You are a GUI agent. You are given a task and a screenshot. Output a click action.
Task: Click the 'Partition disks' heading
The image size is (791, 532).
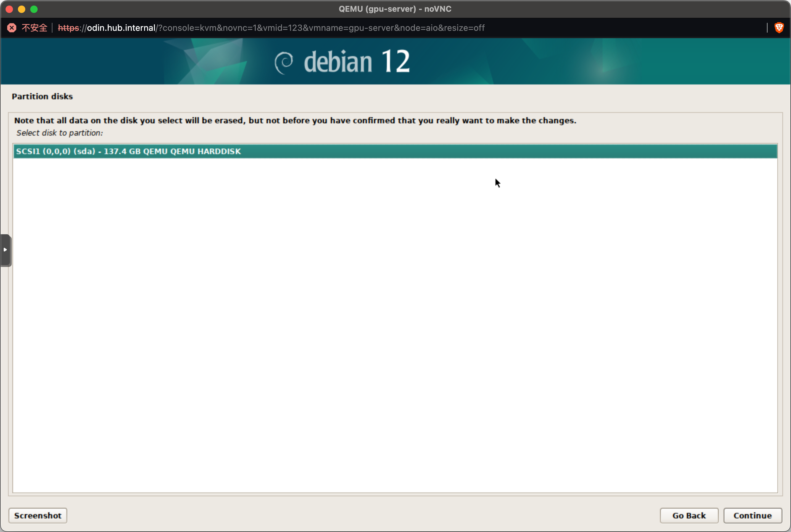pyautogui.click(x=42, y=96)
